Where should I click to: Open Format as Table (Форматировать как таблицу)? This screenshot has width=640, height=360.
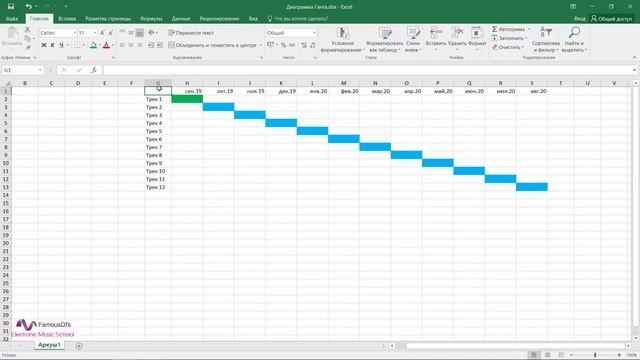(x=384, y=40)
